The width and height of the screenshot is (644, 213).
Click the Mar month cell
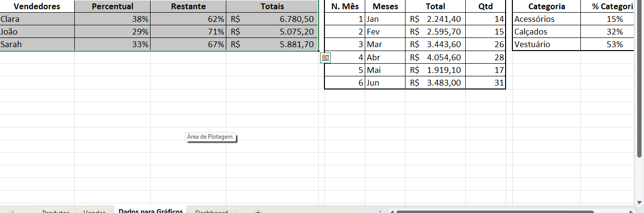pos(385,44)
